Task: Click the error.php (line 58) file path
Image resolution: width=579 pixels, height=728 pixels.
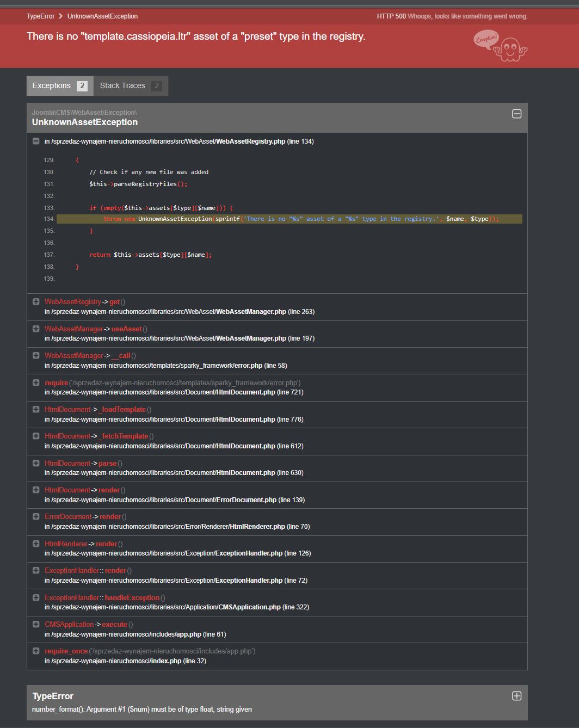Action: click(x=166, y=366)
